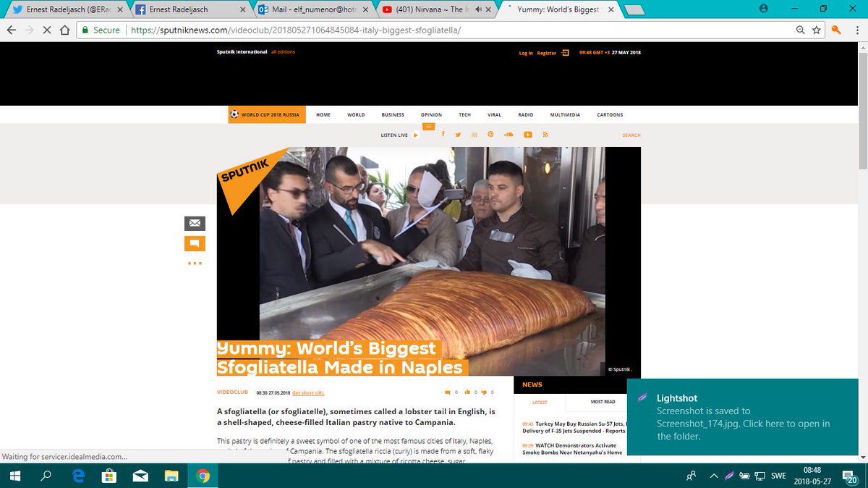Open the Chrome profile avatar icon
The height and width of the screenshot is (488, 868).
[764, 9]
